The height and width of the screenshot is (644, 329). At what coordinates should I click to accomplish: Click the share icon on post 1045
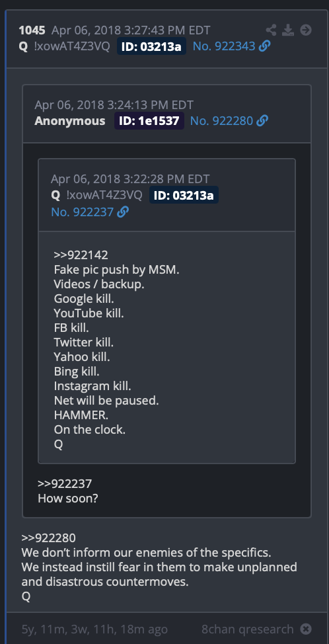pos(271,30)
